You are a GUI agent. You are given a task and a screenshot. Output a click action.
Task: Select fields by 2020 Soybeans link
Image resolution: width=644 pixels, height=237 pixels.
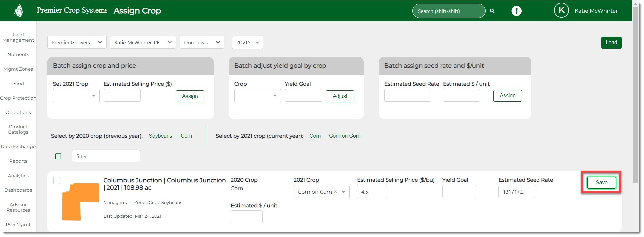click(x=160, y=136)
